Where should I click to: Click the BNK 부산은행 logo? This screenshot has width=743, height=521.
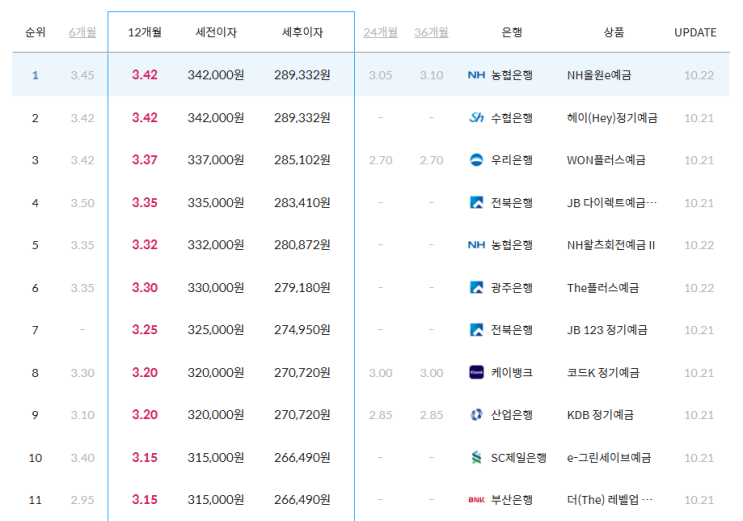click(476, 500)
